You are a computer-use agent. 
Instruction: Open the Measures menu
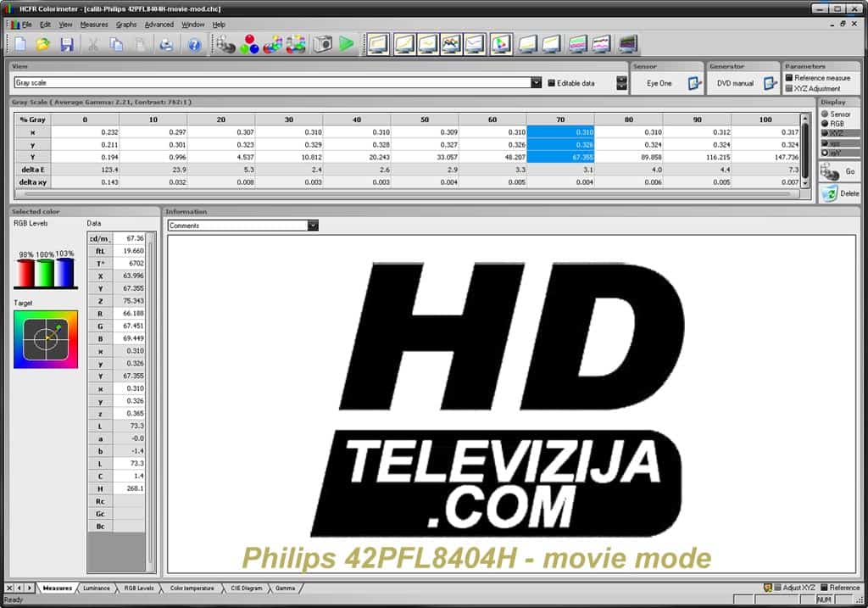coord(94,25)
